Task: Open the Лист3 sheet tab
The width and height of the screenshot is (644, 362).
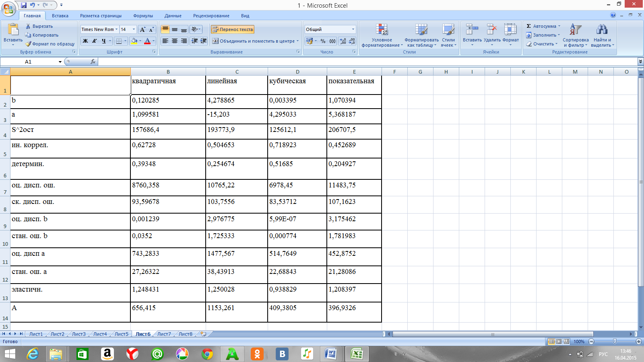Action: click(x=78, y=334)
